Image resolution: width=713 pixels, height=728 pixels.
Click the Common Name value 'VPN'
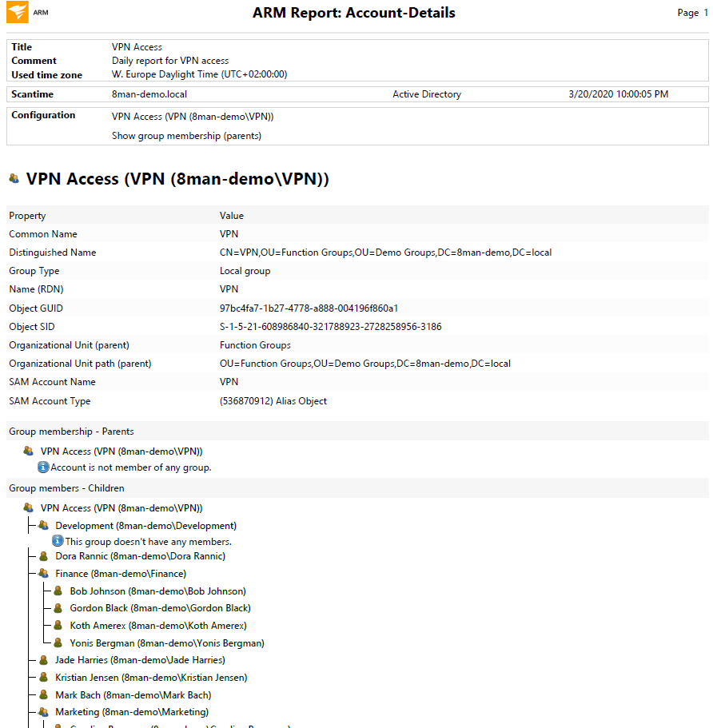(229, 234)
